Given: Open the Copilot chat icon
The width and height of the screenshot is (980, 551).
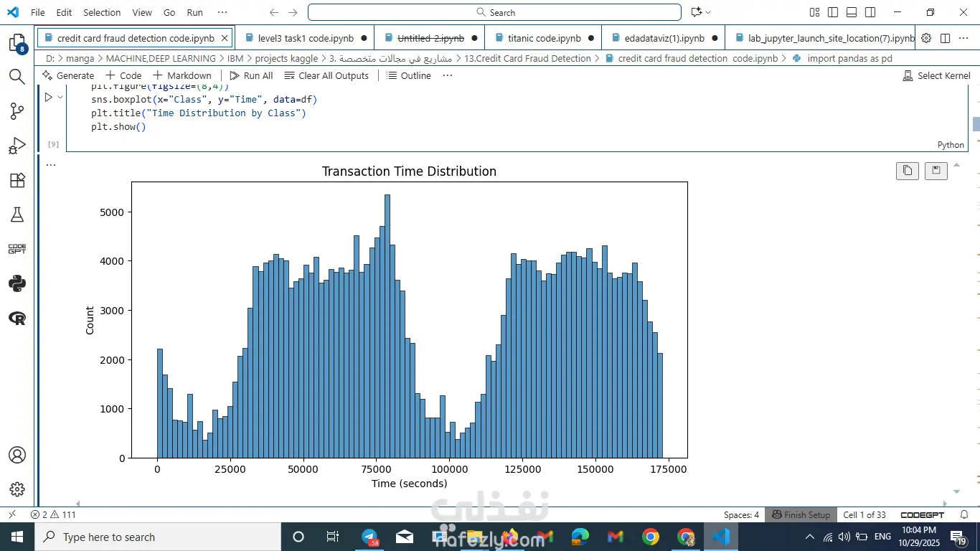Looking at the screenshot, I should 696,12.
